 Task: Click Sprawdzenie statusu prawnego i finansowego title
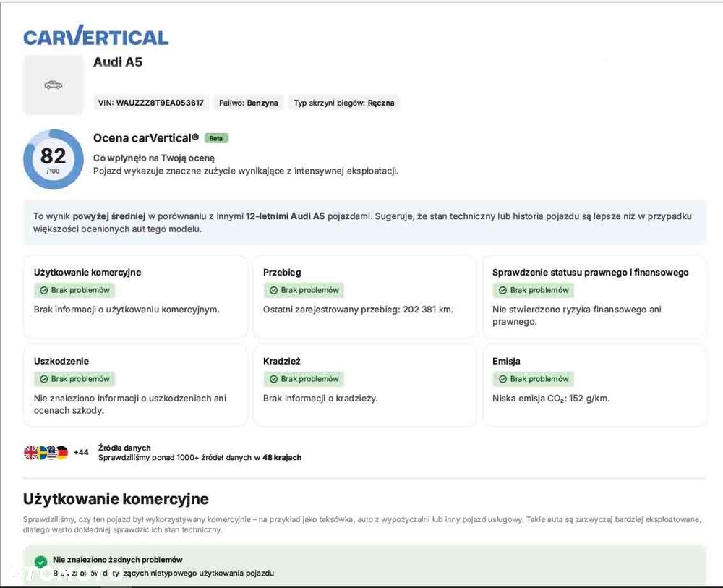590,272
